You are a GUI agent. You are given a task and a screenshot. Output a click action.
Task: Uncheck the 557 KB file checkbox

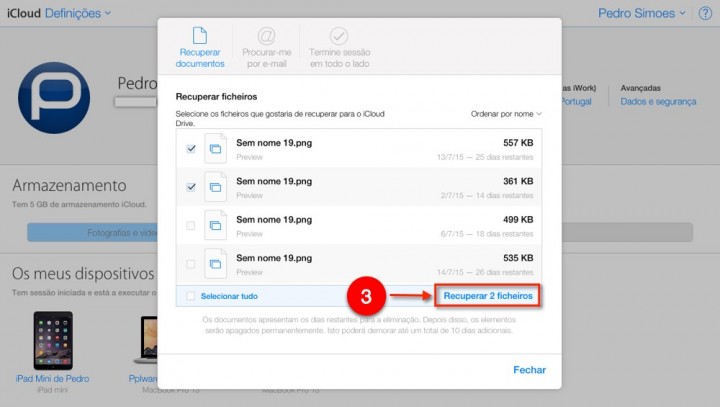point(191,149)
